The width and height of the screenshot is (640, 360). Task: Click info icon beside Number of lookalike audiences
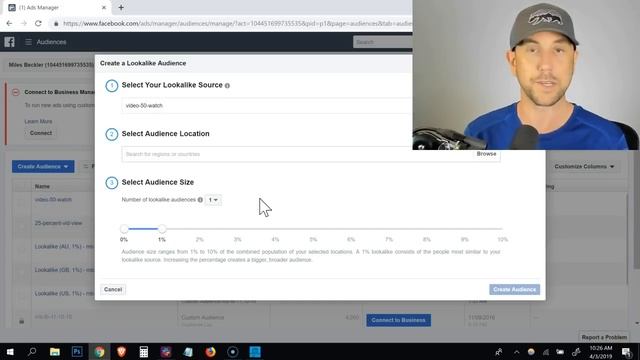coord(200,200)
